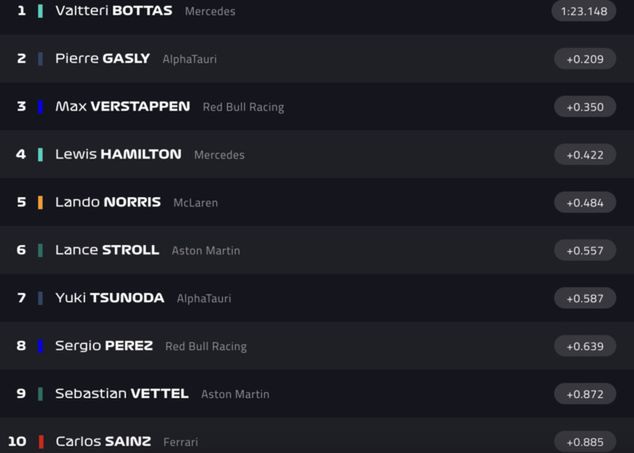Select Lance Stroll's name in sixth place

click(x=107, y=250)
